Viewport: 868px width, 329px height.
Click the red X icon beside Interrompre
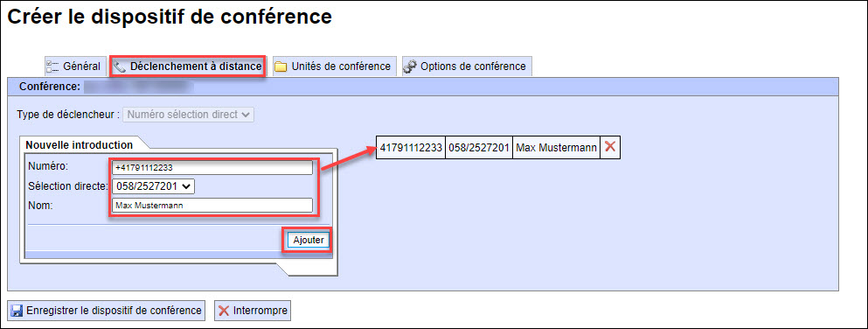224,311
